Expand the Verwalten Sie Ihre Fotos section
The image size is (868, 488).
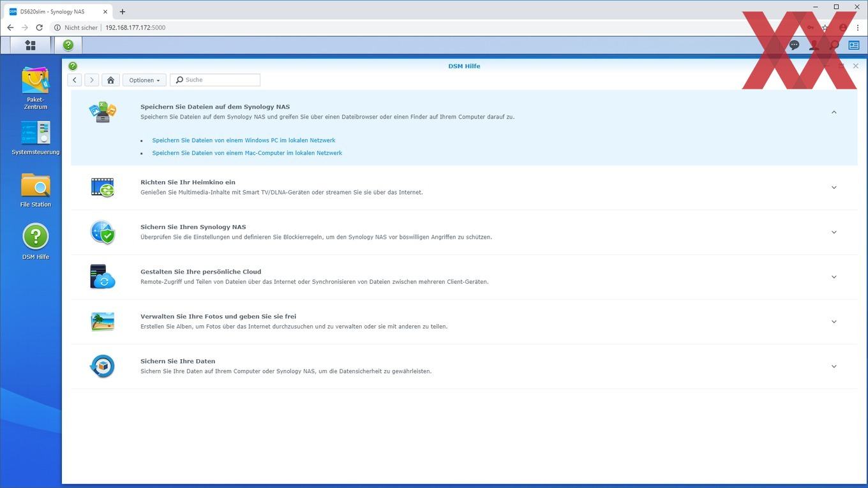[834, 322]
